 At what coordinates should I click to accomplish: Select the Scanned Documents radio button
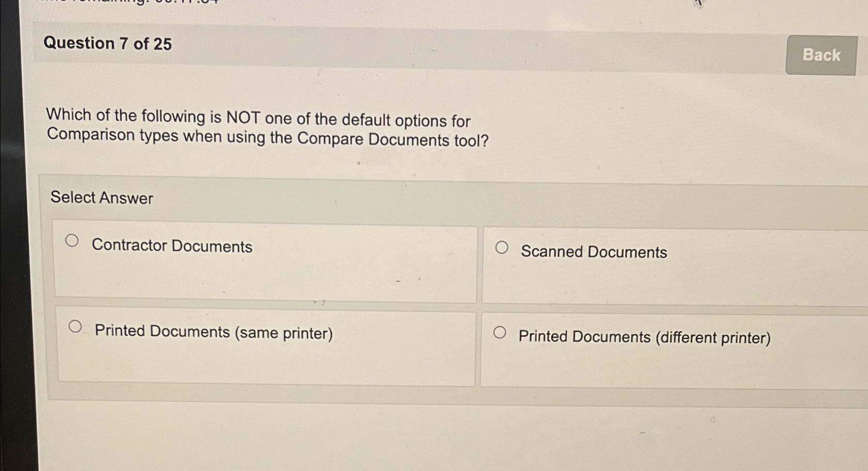pyautogui.click(x=501, y=247)
